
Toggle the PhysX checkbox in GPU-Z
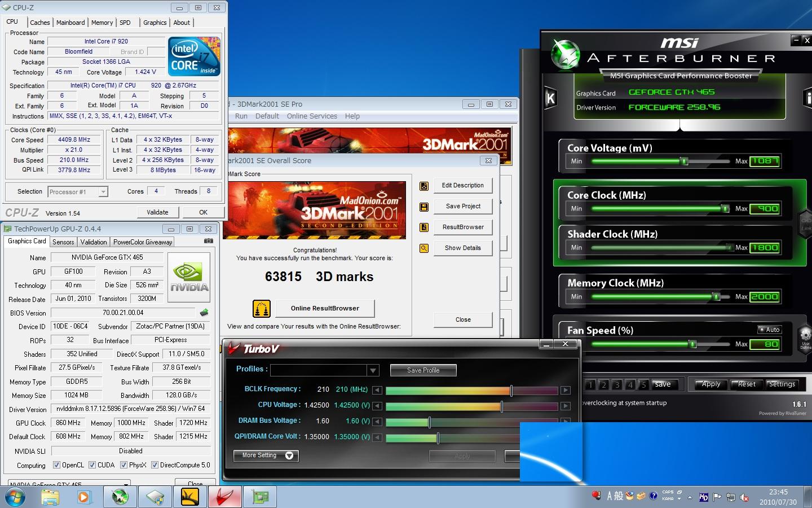pos(123,465)
